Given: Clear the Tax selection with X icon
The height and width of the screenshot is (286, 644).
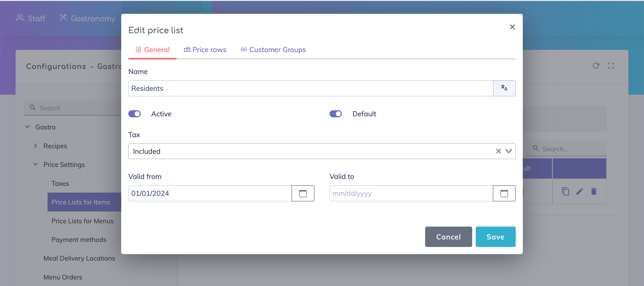Looking at the screenshot, I should 498,151.
